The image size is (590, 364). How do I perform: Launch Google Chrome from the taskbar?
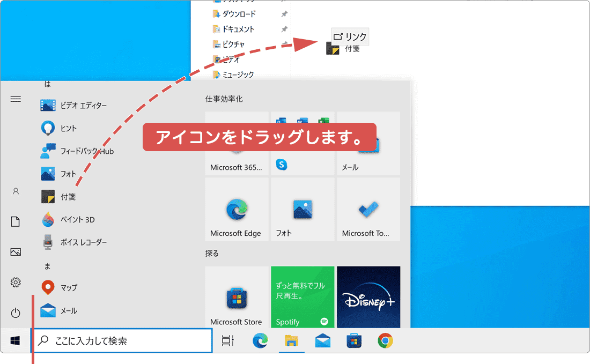pyautogui.click(x=385, y=340)
